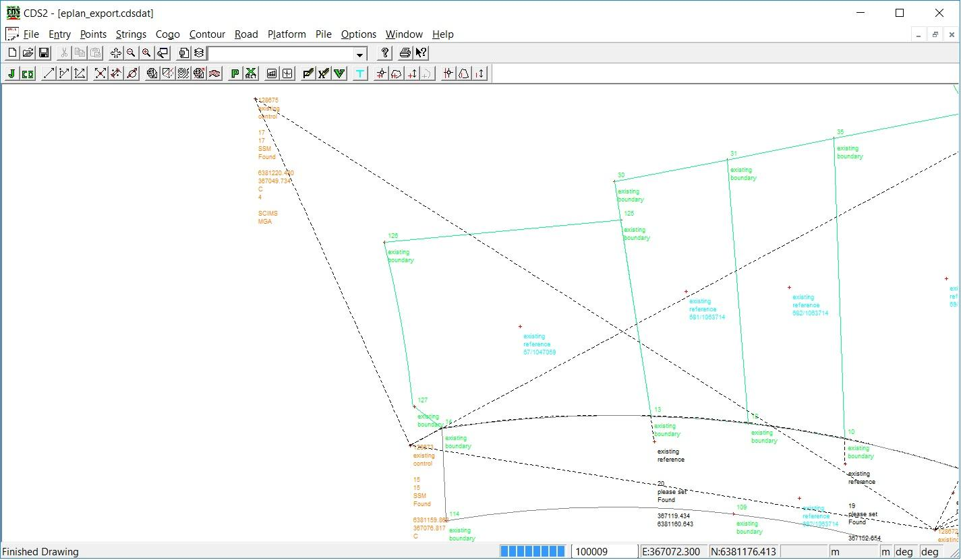Click the stacked layers icon
Screen dimensions: 961x560
[199, 53]
